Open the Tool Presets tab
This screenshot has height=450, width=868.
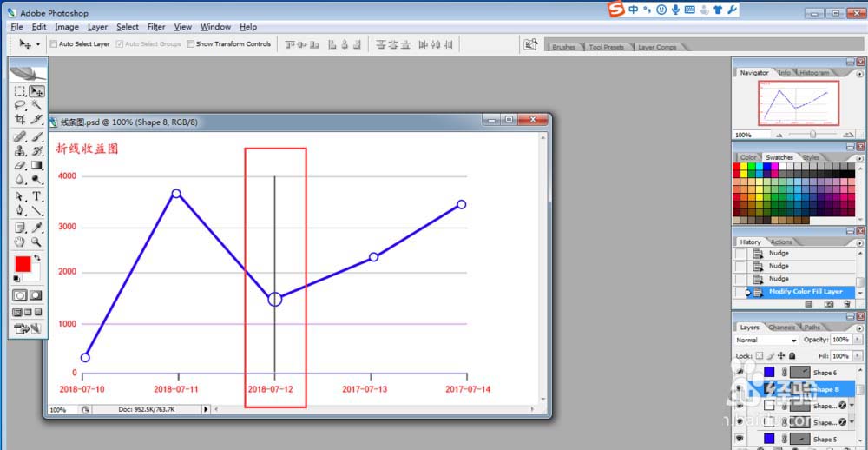(x=606, y=47)
